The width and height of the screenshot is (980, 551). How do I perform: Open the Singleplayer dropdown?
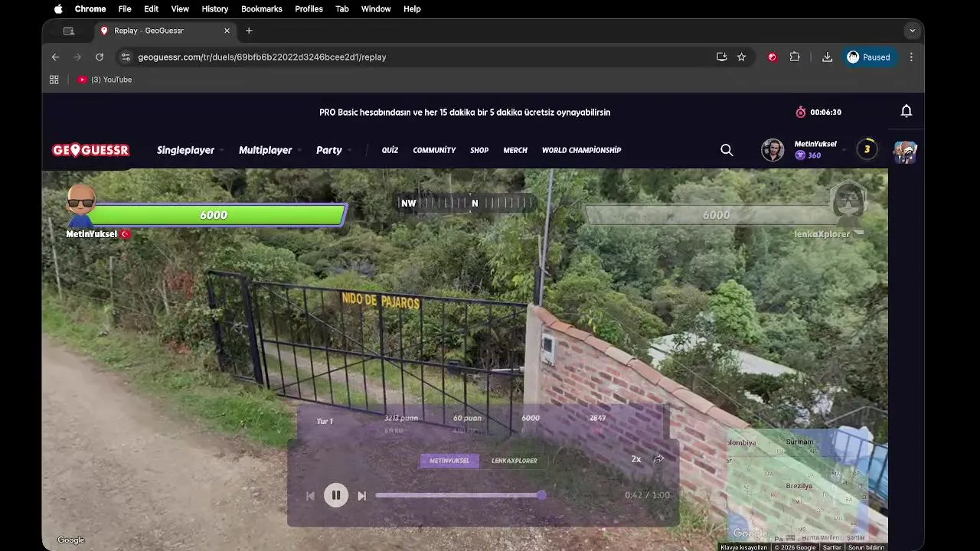point(190,150)
